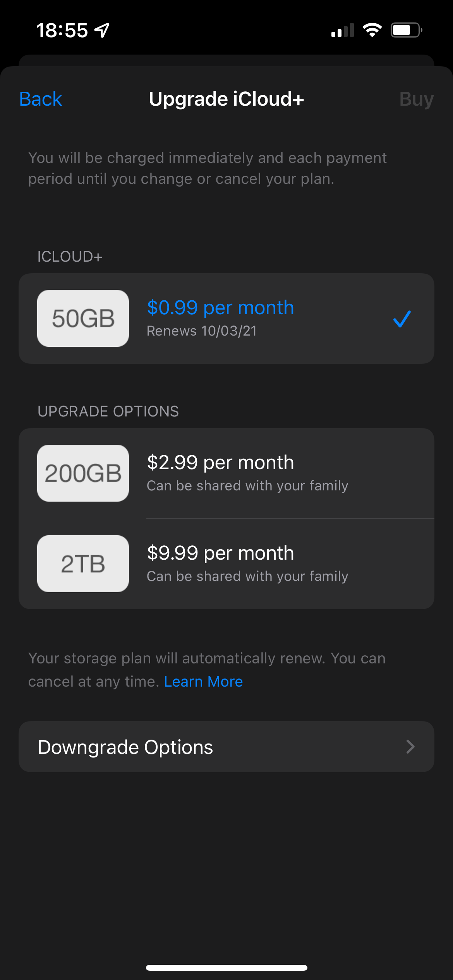This screenshot has width=453, height=980.
Task: Tap the Upgrade iCloud+ title
Action: click(226, 99)
